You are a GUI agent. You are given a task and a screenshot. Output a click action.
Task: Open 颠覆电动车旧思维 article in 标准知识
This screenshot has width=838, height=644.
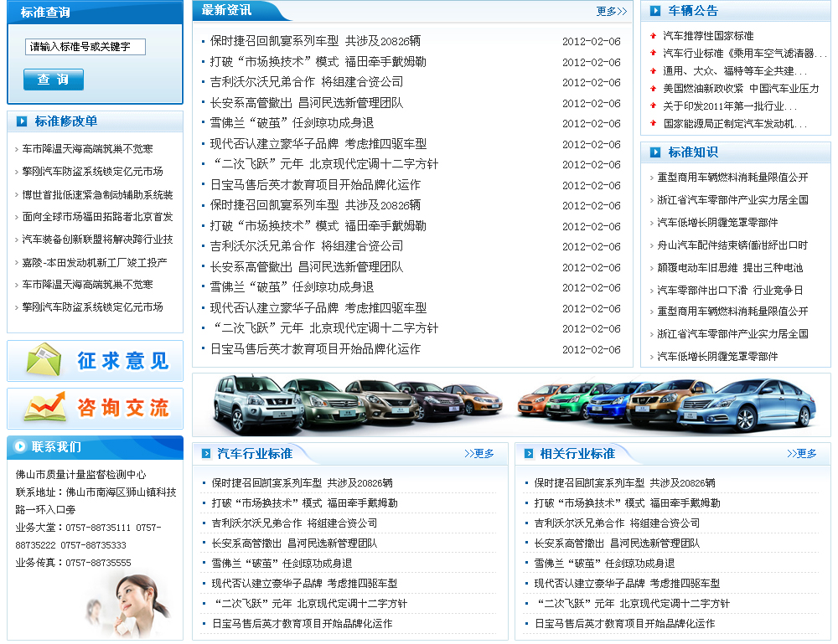pyautogui.click(x=729, y=267)
